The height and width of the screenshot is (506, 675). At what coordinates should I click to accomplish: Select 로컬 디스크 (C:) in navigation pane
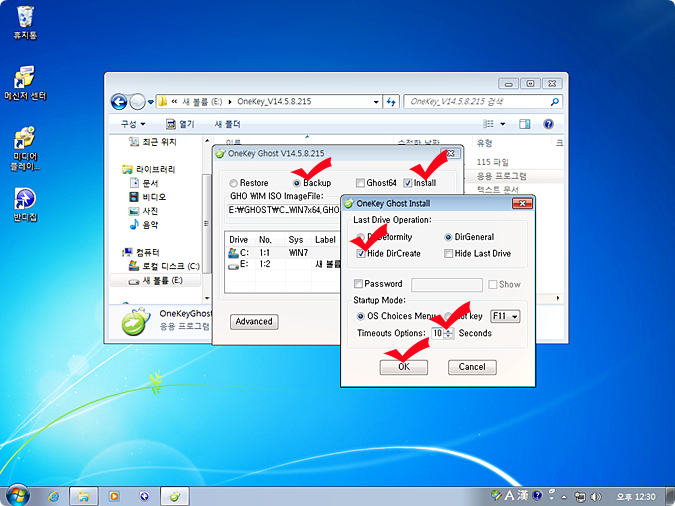(164, 266)
